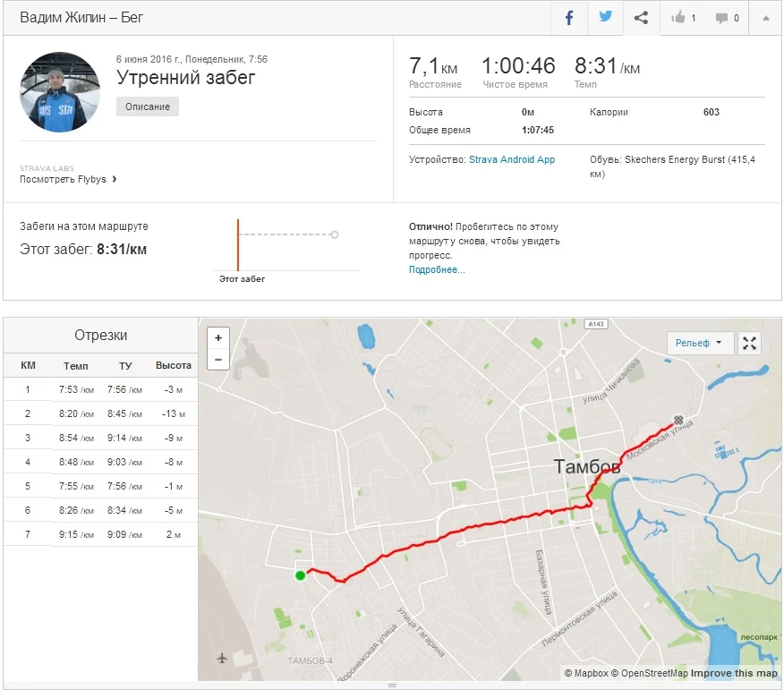Click Improve this map link
The height and width of the screenshot is (690, 784).
pos(734,673)
